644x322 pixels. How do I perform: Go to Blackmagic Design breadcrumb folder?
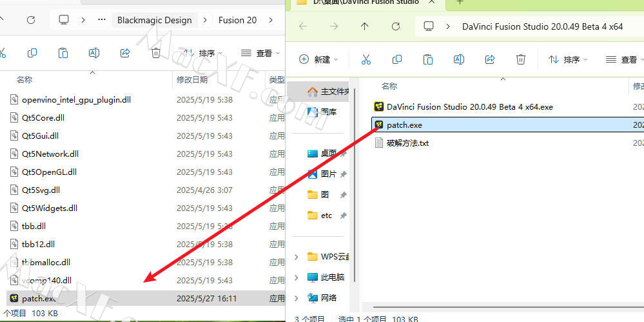155,20
